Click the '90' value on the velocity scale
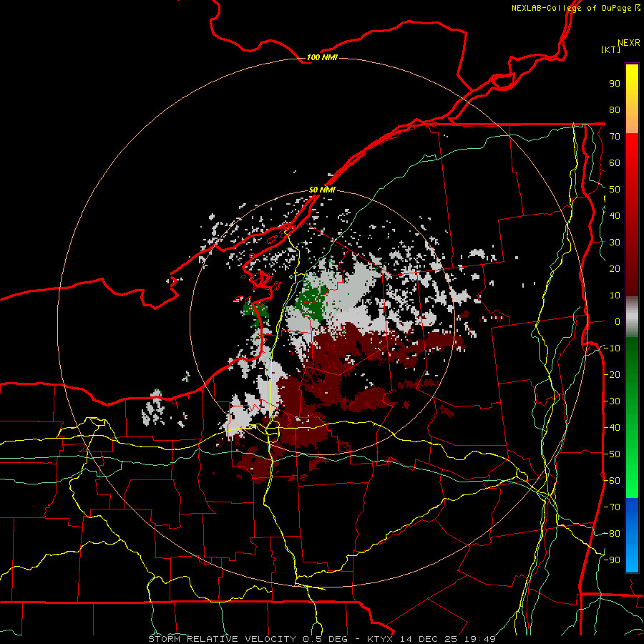The width and height of the screenshot is (644, 644). [x=615, y=84]
